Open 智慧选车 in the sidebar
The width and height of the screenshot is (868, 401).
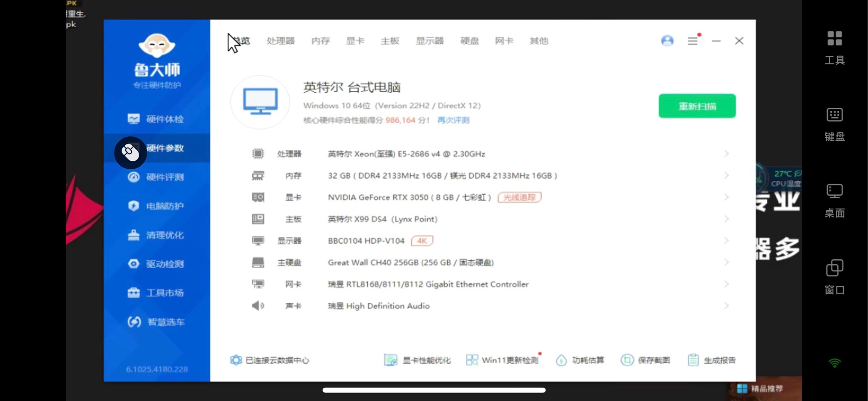tap(156, 322)
